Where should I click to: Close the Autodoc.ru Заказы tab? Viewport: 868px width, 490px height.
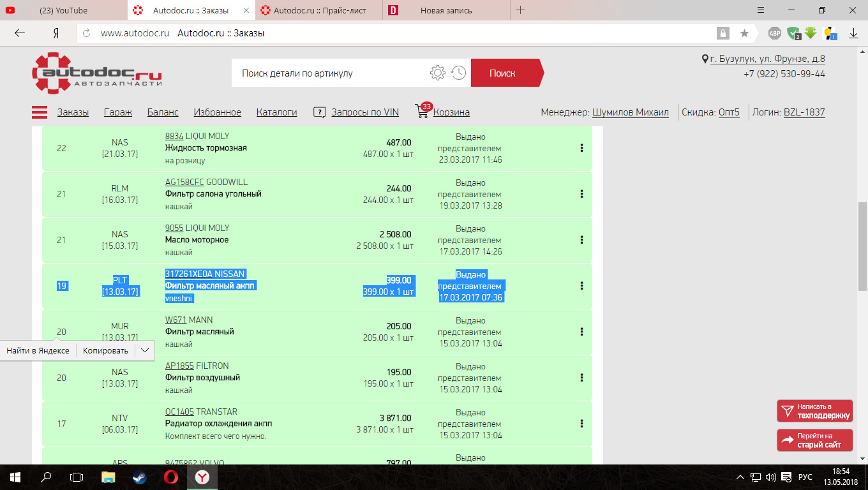tap(246, 11)
